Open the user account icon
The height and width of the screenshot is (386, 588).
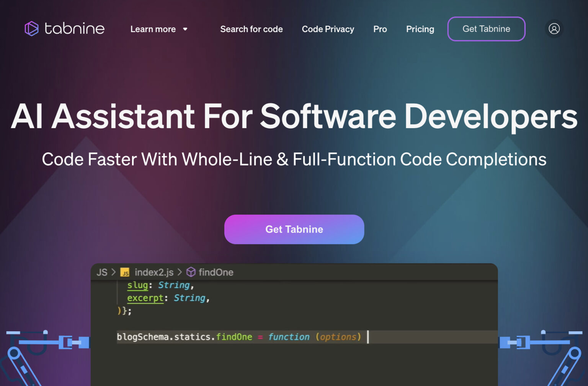click(554, 29)
